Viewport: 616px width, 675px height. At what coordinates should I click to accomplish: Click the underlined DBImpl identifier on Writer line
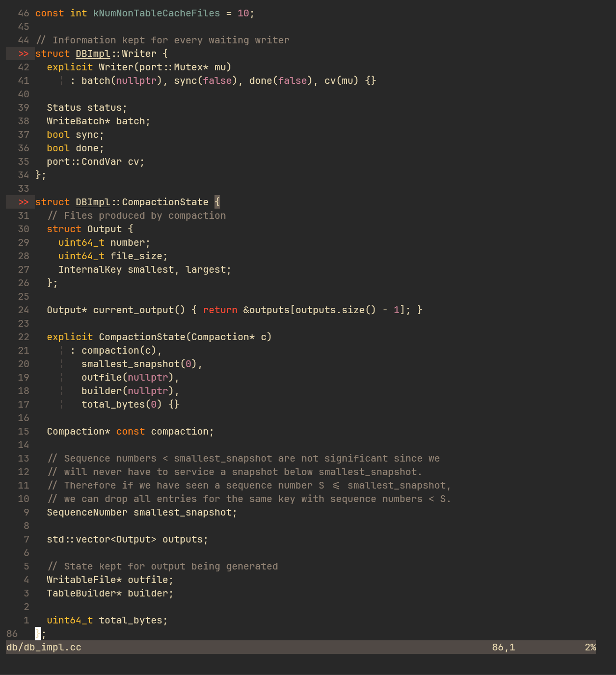(x=93, y=53)
